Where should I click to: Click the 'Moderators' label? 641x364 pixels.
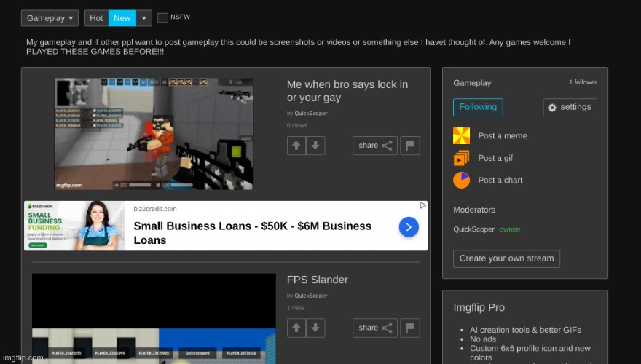474,210
